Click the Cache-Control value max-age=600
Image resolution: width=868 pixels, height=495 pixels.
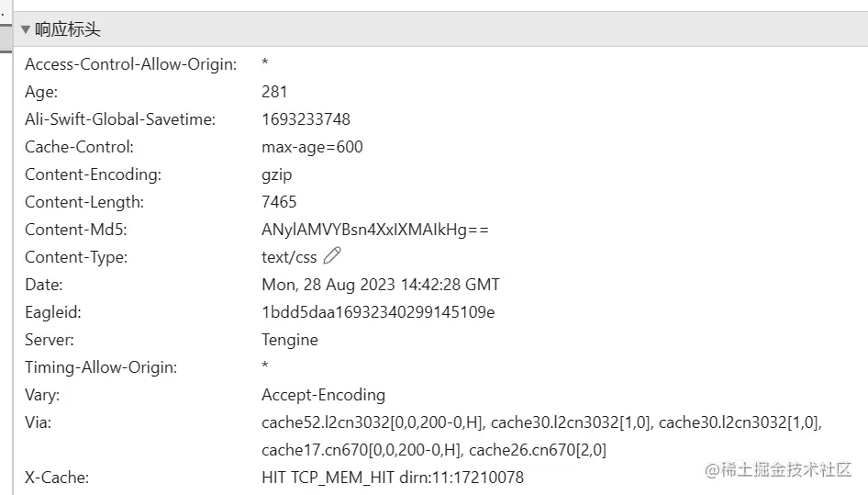coord(312,147)
